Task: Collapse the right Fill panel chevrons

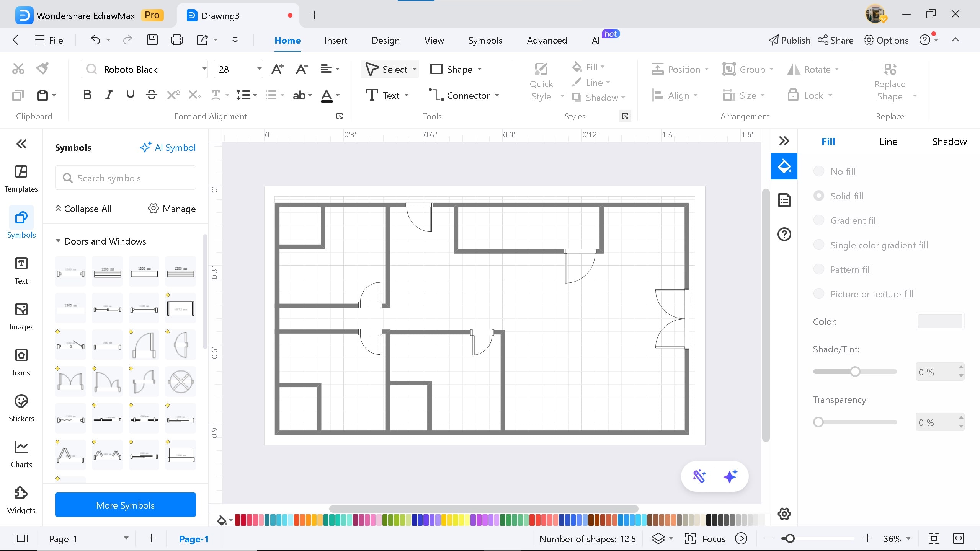Action: [784, 141]
